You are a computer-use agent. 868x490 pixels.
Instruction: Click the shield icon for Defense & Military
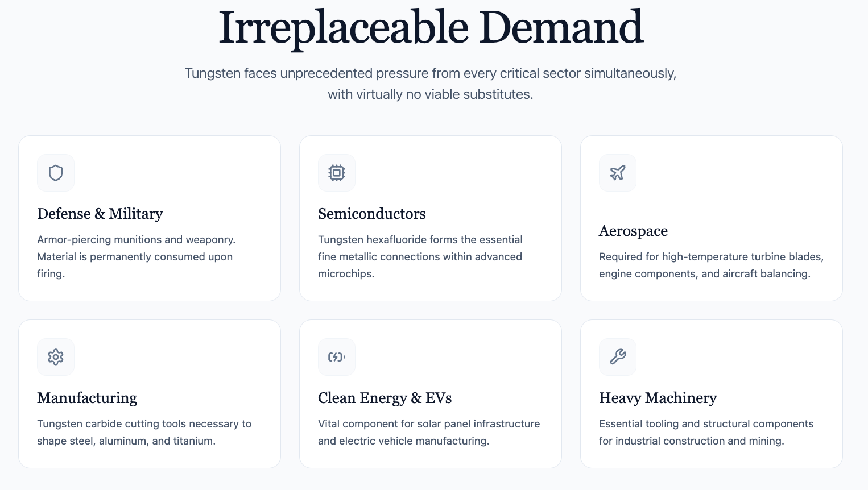pyautogui.click(x=56, y=173)
